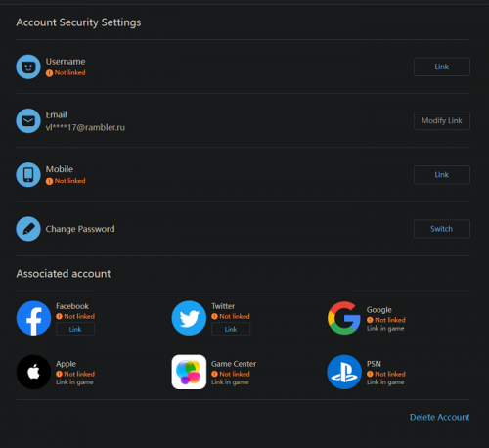489x448 pixels.
Task: Click the Google Not linked status
Action: coord(386,320)
